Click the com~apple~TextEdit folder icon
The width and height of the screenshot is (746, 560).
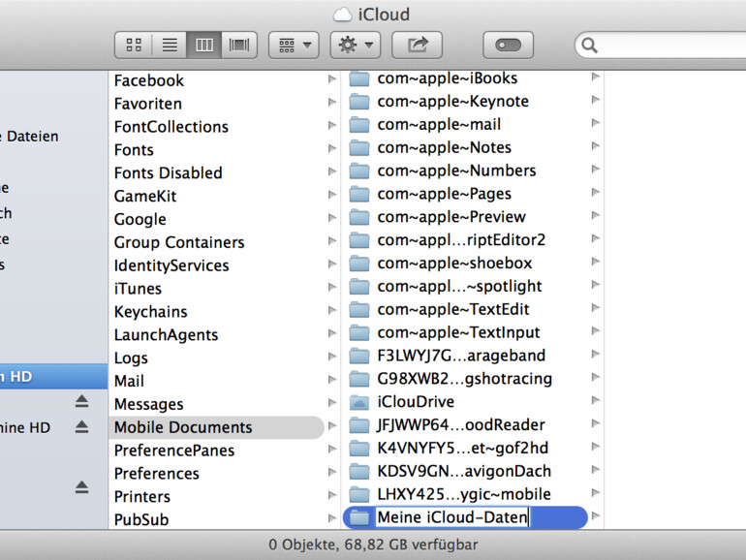(359, 309)
